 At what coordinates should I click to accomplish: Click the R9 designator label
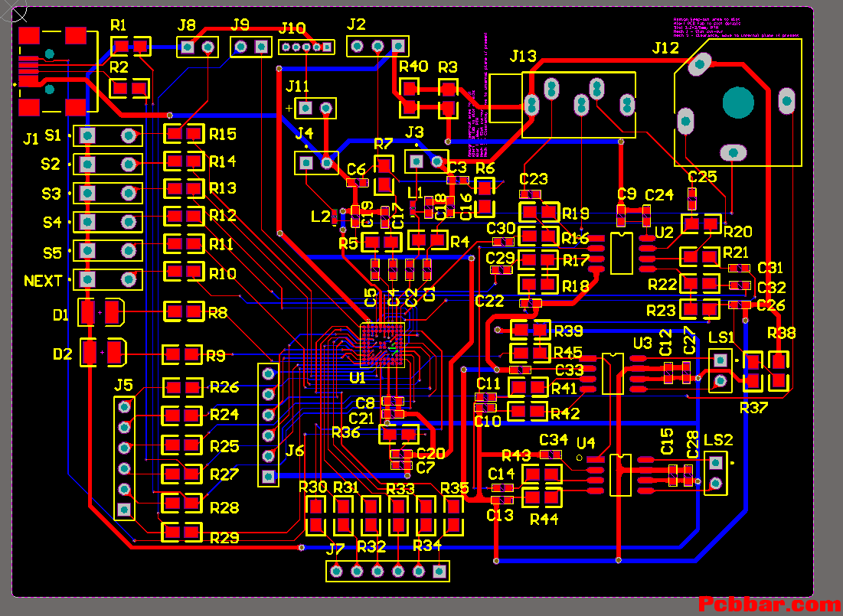click(216, 356)
